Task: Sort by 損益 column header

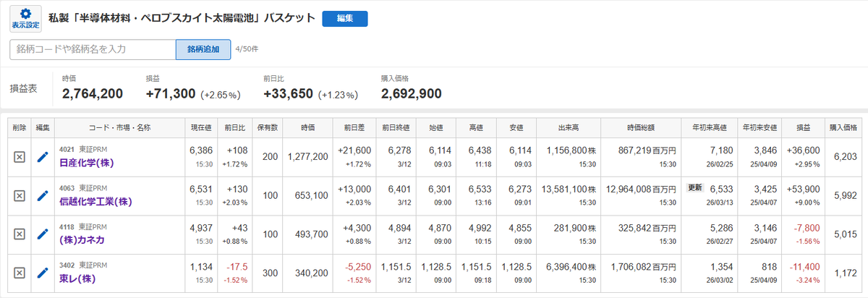Action: [804, 127]
